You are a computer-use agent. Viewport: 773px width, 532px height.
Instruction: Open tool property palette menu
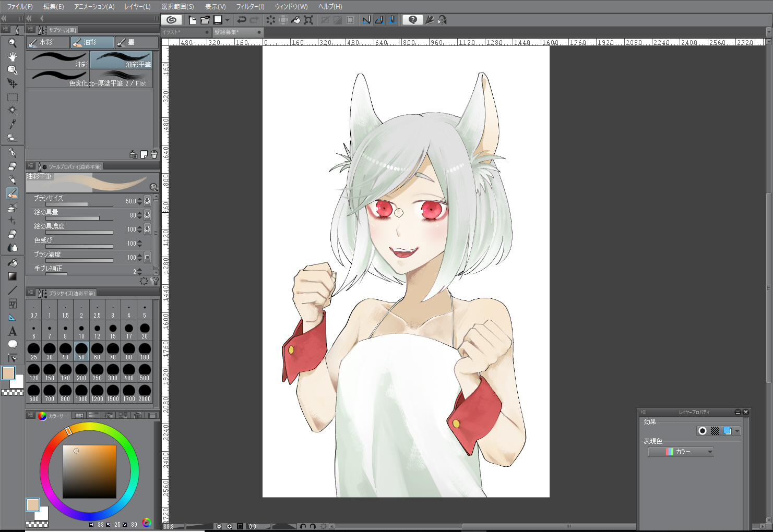click(x=31, y=166)
